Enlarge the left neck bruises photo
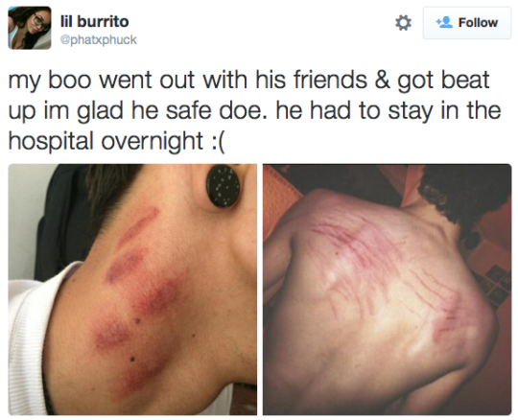This screenshot has width=518, height=420. 132,290
